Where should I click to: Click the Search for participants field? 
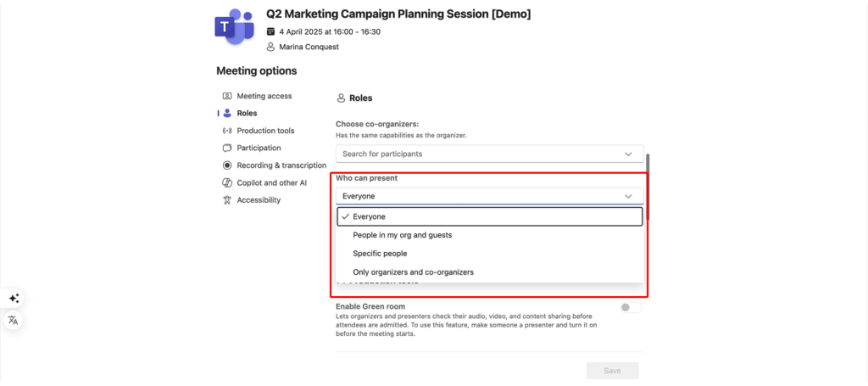pos(490,154)
